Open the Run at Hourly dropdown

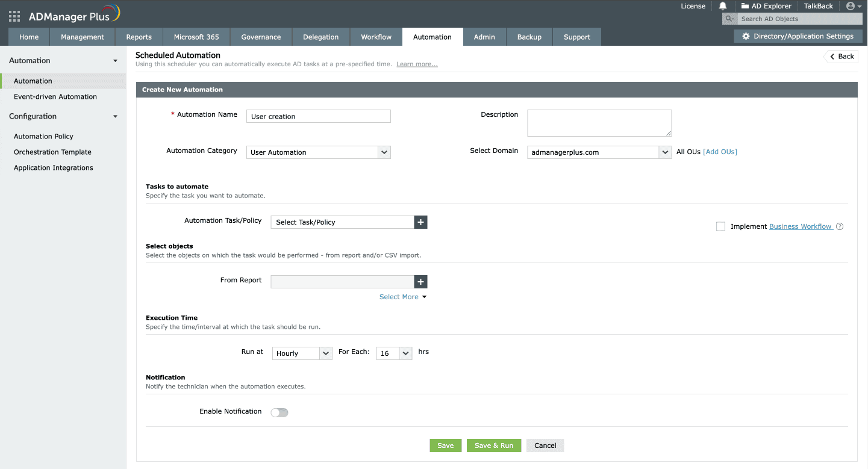pos(302,353)
